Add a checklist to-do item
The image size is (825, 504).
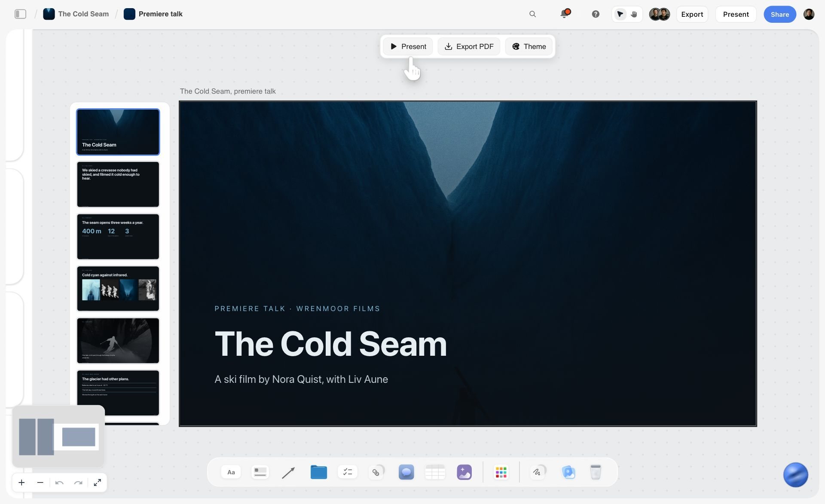347,472
